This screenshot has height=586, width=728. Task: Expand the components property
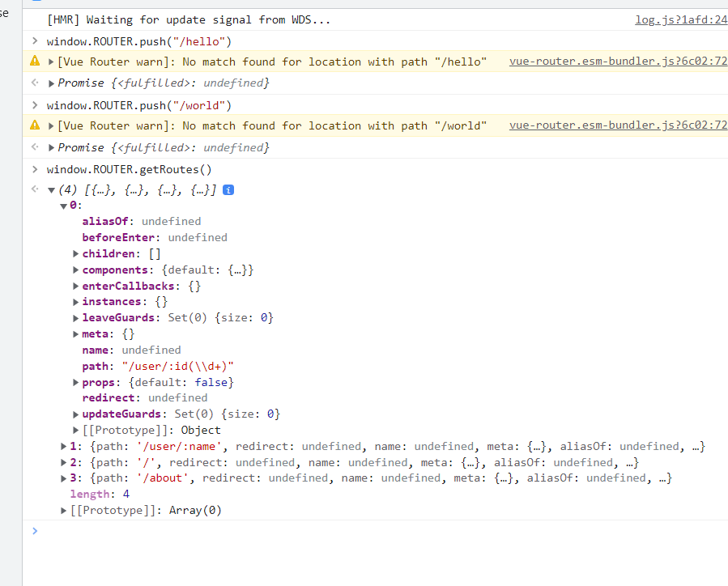point(76,270)
